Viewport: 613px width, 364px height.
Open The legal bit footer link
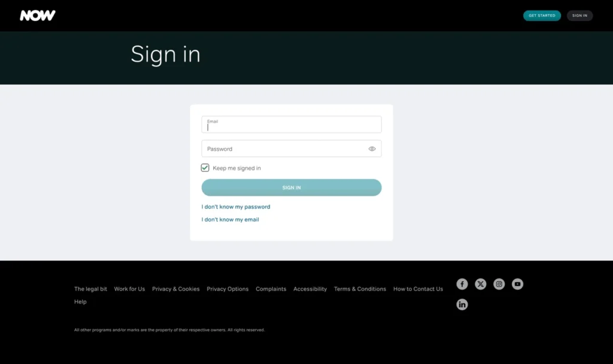(x=90, y=289)
